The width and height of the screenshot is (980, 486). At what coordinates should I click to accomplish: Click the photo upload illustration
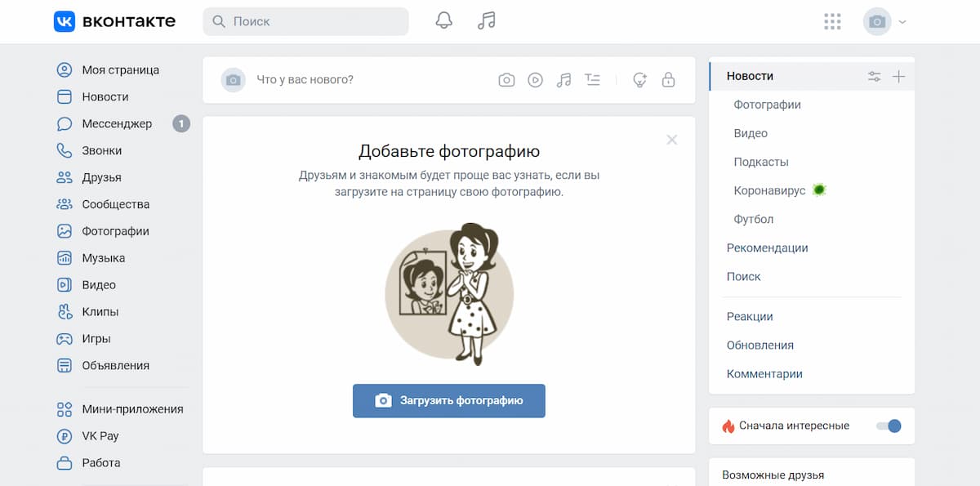(449, 294)
